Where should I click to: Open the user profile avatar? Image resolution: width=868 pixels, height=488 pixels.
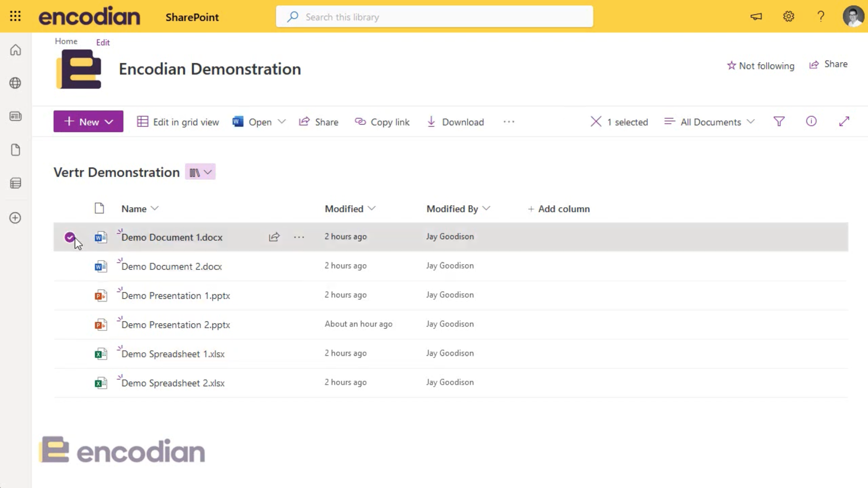(x=853, y=17)
